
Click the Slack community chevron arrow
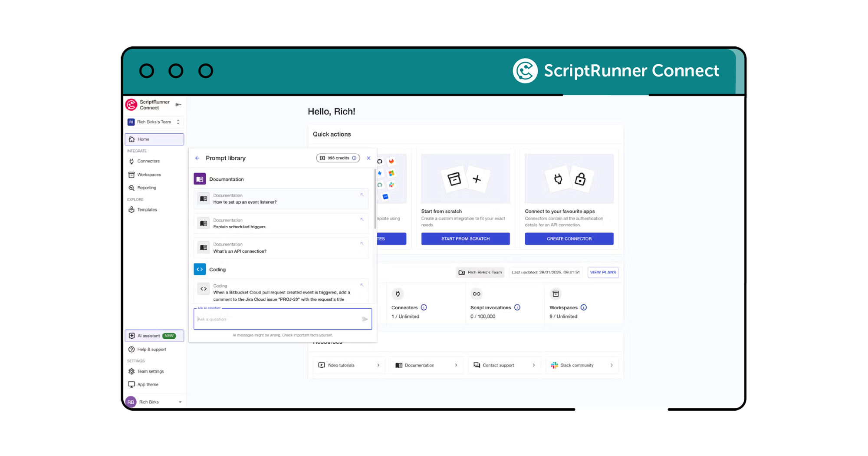pyautogui.click(x=612, y=365)
